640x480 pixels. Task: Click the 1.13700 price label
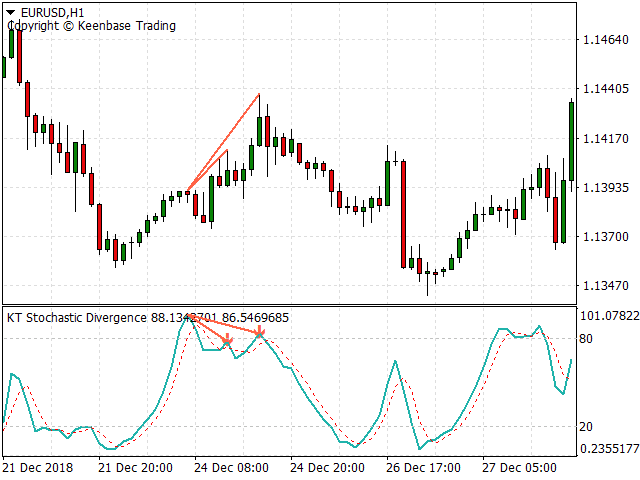pos(606,237)
